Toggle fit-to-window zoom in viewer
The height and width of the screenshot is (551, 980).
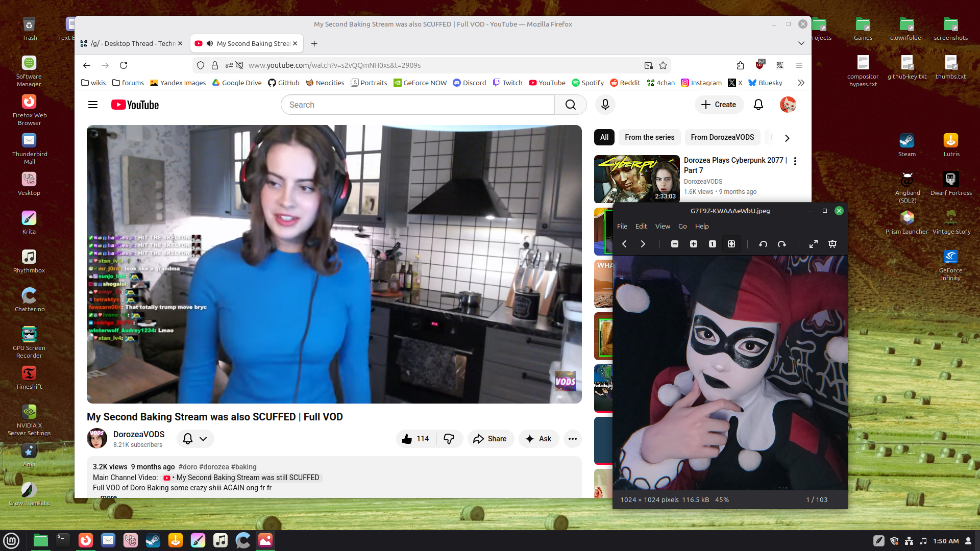[x=731, y=244]
